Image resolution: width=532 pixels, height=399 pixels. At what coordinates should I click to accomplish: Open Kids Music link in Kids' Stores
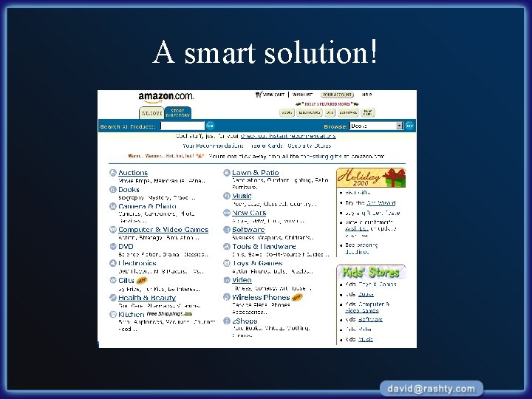click(x=366, y=339)
